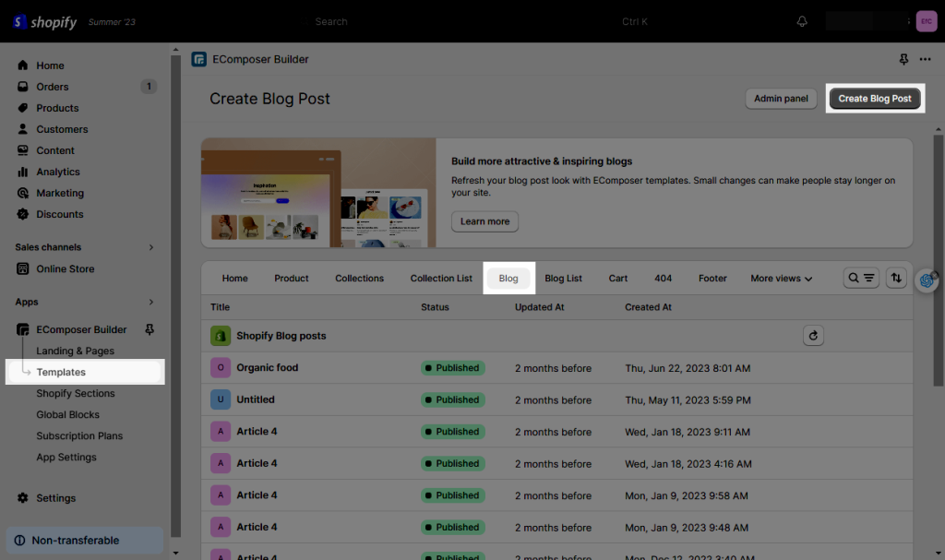
Task: Click the Shopify Blog posts green bag icon
Action: point(221,336)
